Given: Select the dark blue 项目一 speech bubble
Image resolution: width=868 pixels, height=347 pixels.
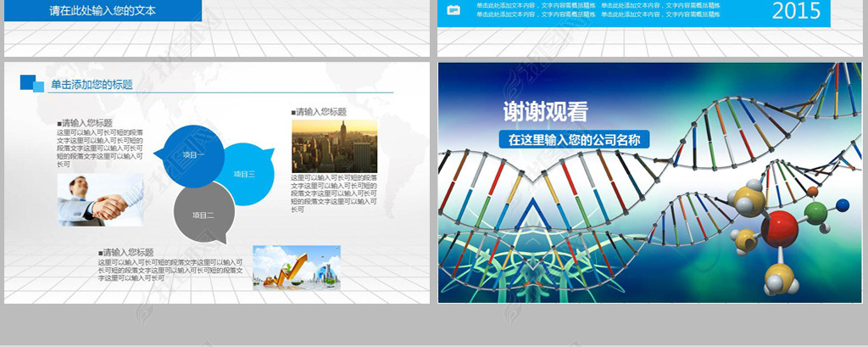Looking at the screenshot, I should click(193, 154).
